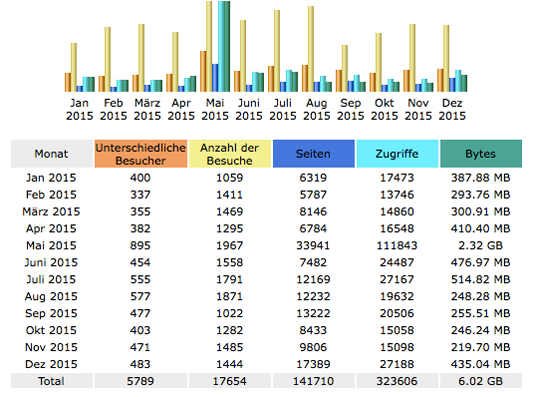Open the Dez 2015 chart label
This screenshot has width=535, height=397.
click(452, 109)
